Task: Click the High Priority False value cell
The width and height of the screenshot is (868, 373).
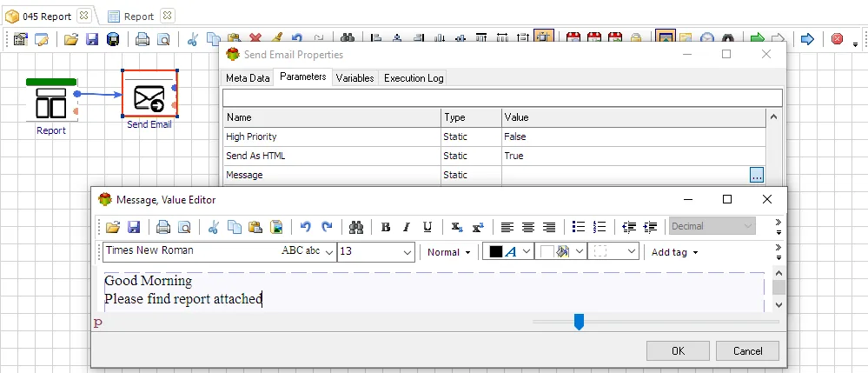Action: point(633,137)
